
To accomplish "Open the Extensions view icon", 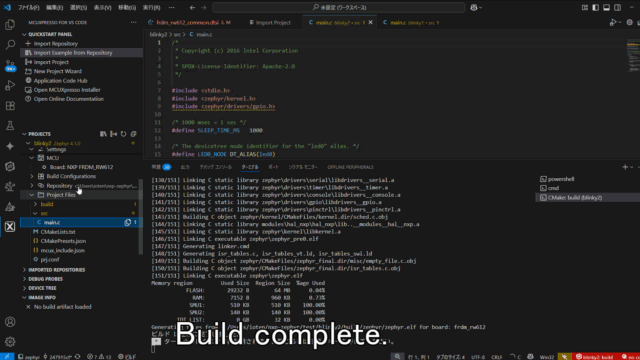I will pos(10,106).
